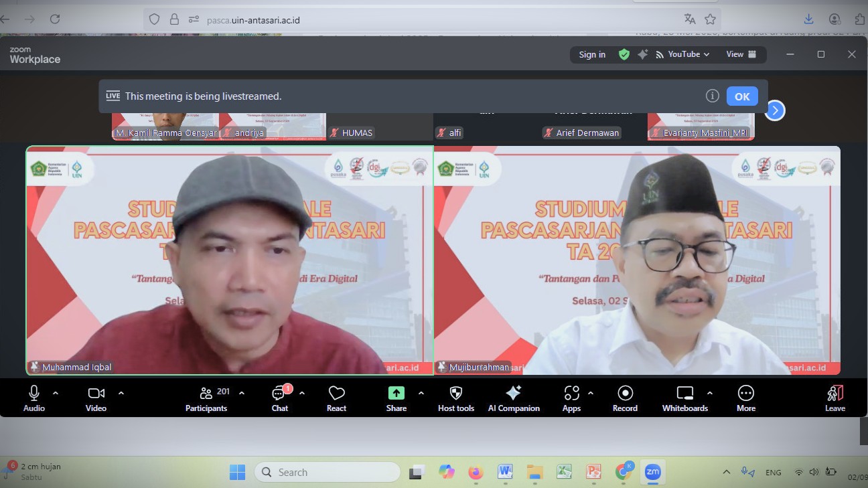Open the Apps menu
The height and width of the screenshot is (488, 868).
point(571,398)
